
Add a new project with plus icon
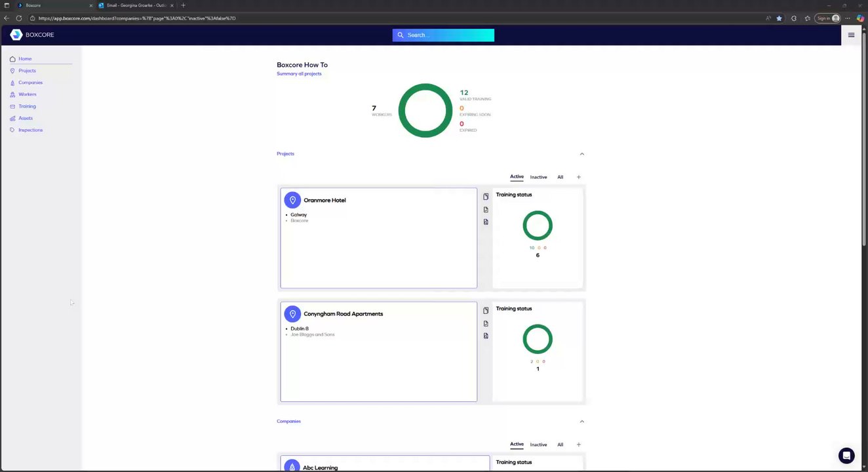[x=578, y=177]
